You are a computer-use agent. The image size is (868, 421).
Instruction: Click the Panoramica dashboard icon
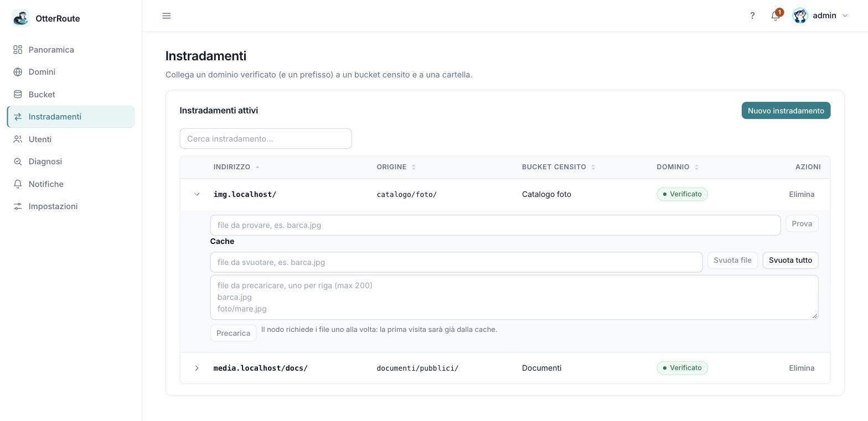(18, 50)
